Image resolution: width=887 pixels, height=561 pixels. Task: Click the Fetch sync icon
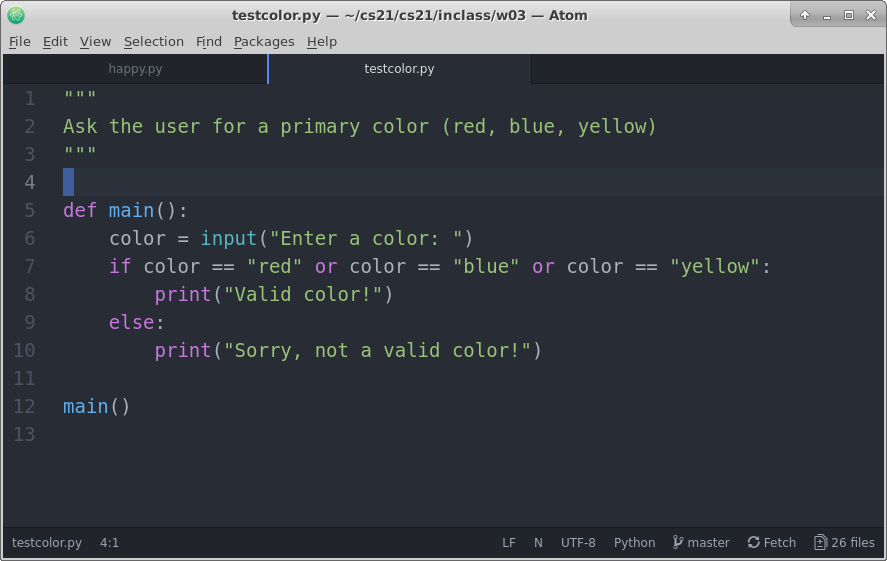point(753,542)
